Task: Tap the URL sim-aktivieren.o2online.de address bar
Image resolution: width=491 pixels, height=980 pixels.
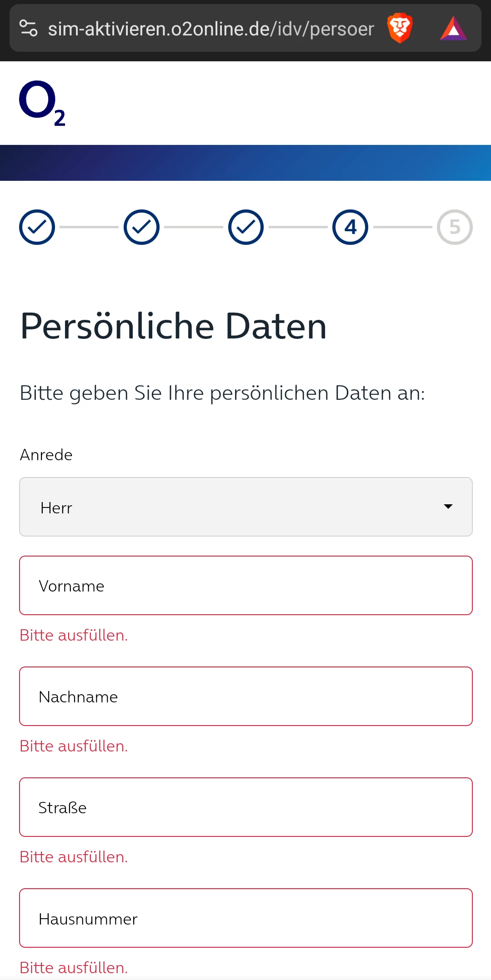Action: tap(211, 29)
